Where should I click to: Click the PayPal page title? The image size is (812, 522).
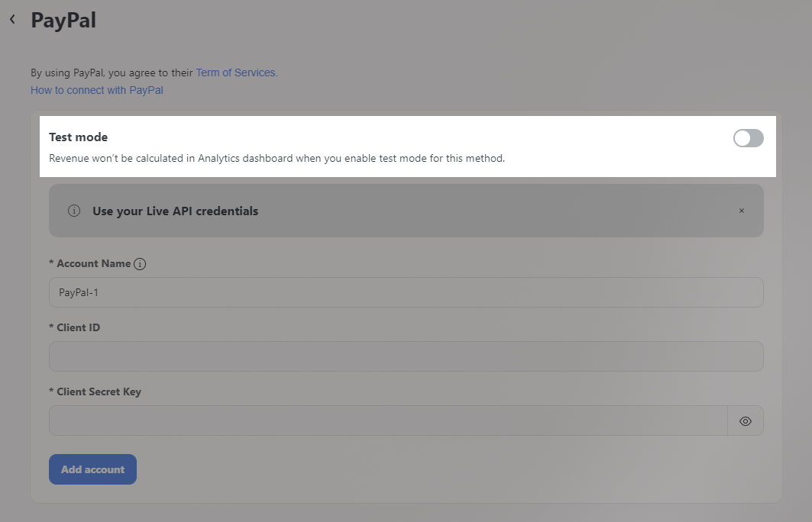click(x=63, y=20)
